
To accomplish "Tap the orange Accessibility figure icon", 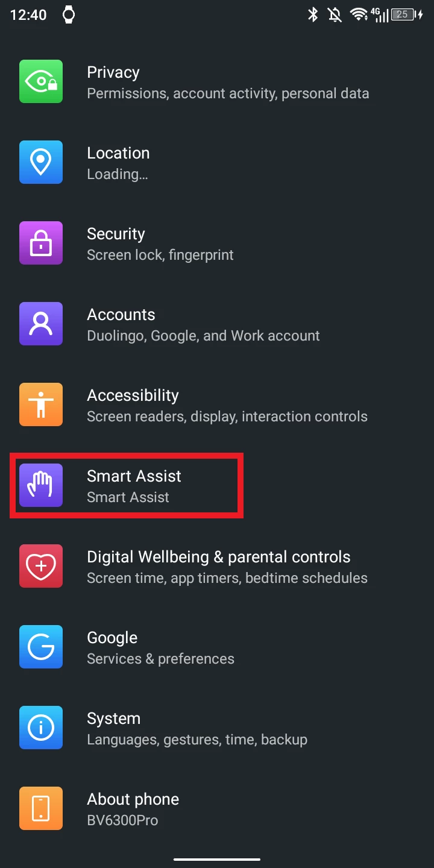I will (41, 404).
